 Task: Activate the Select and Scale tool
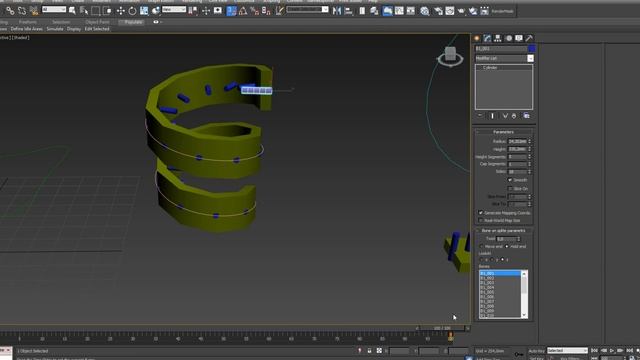pos(144,11)
